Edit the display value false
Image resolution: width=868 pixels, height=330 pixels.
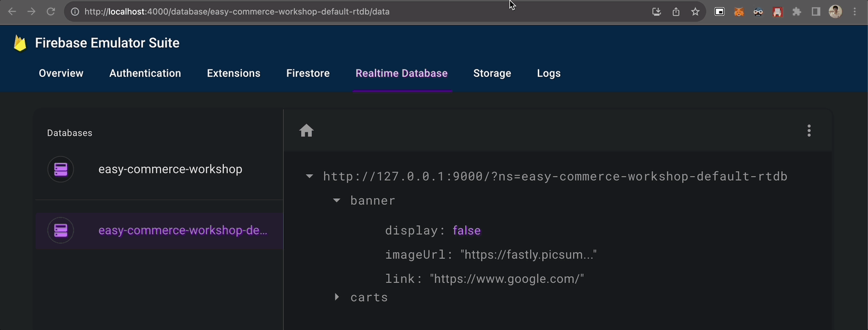[x=467, y=230]
